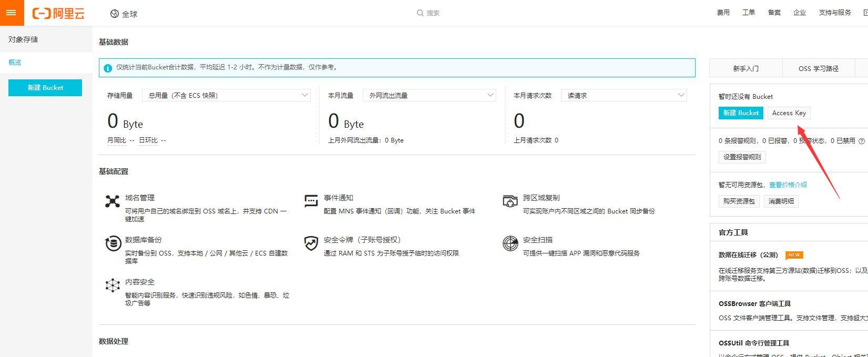
Task: Click the info icon in the notice banner
Action: pyautogui.click(x=108, y=68)
